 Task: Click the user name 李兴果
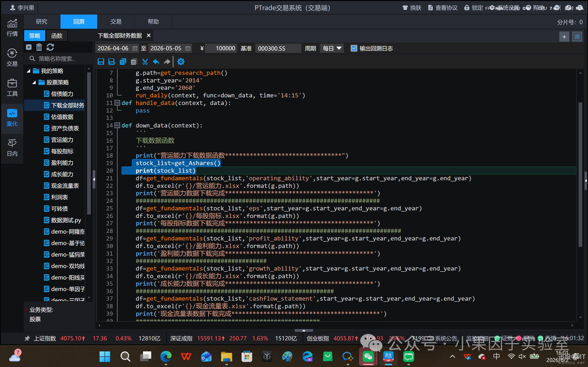22,8
